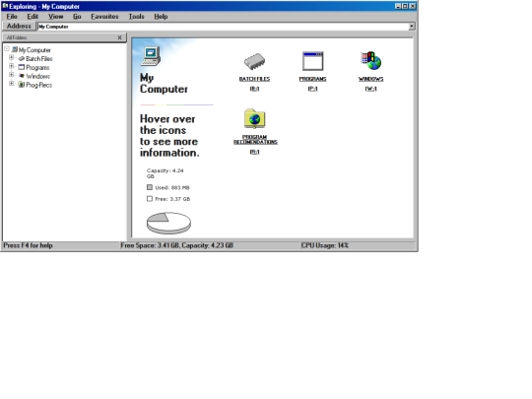Click the title bar Exploring icon
Viewport: 532px width, 399px height.
[5, 6]
